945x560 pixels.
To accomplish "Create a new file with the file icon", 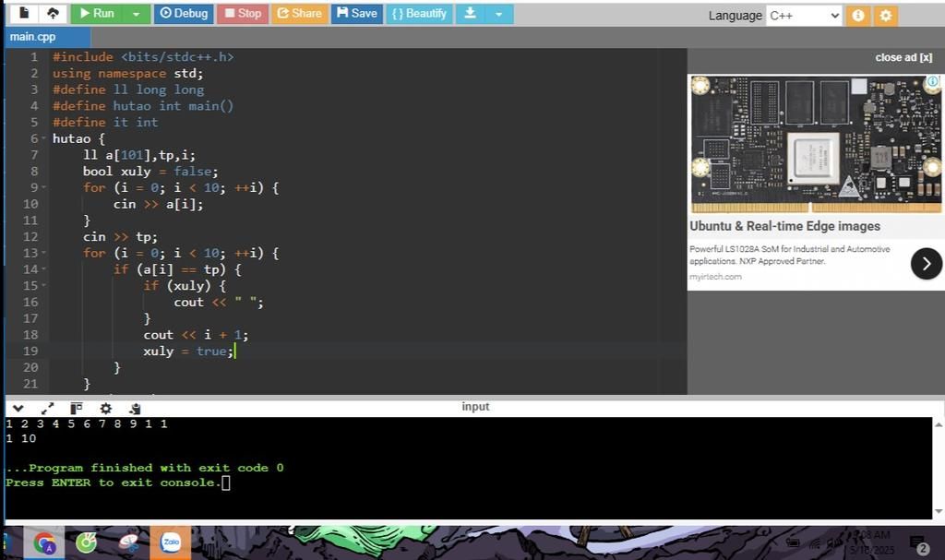I will click(x=23, y=14).
